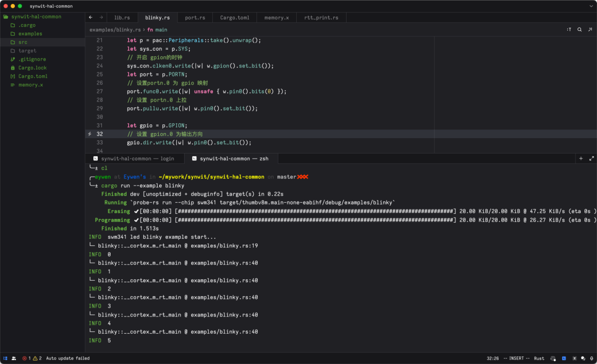Open buffer search with the magnifier icon

[579, 29]
